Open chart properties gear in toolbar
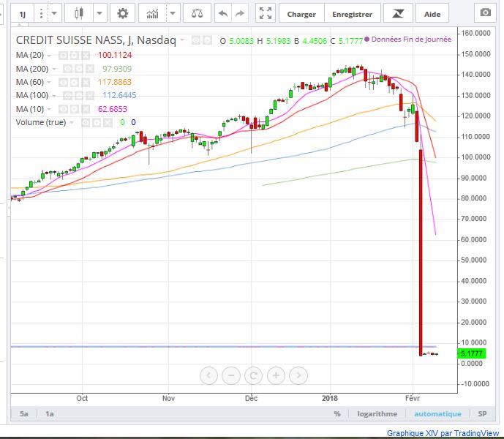The image size is (504, 439). click(122, 13)
